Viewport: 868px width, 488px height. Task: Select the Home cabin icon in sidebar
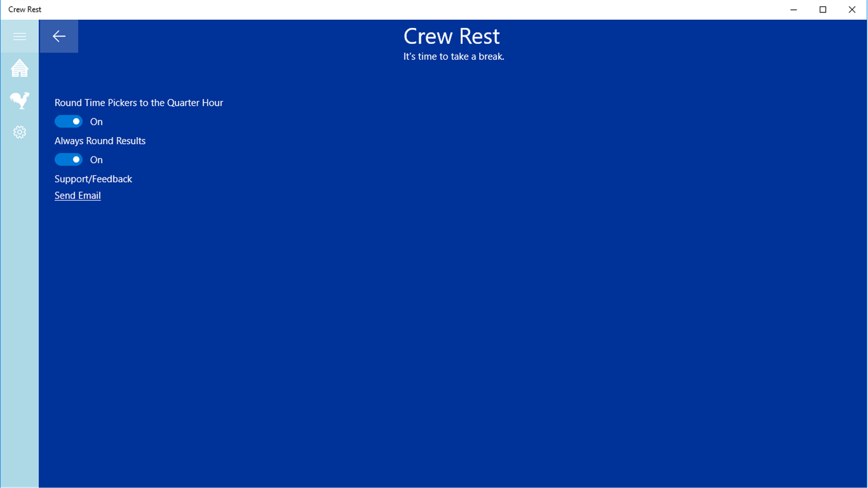click(19, 68)
